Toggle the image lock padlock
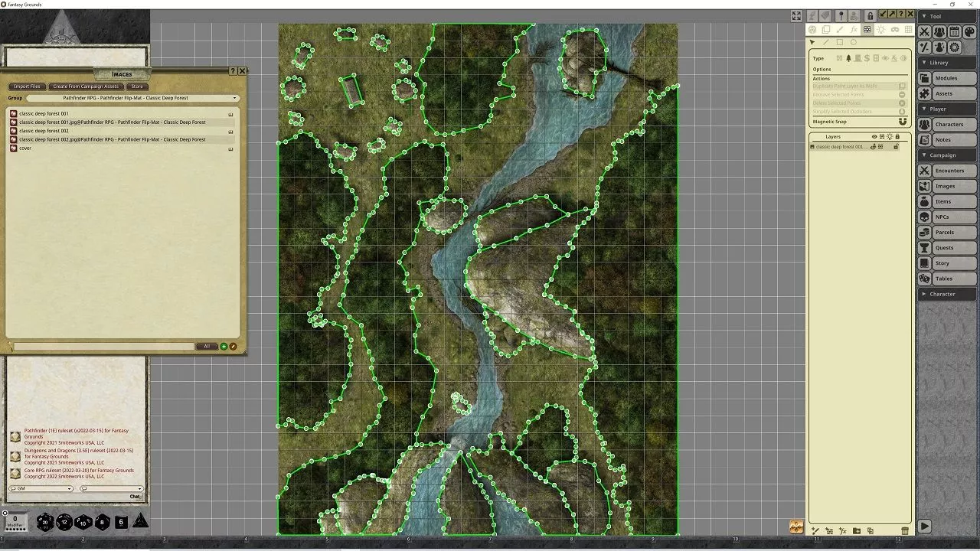This screenshot has width=980, height=551. tap(871, 15)
